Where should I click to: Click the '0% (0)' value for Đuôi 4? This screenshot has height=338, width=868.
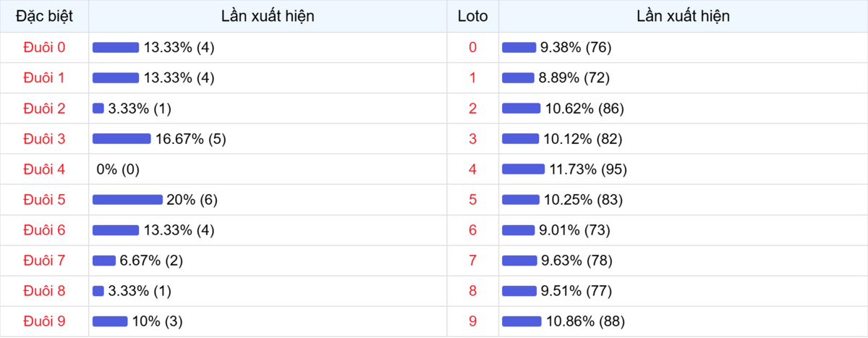[118, 169]
